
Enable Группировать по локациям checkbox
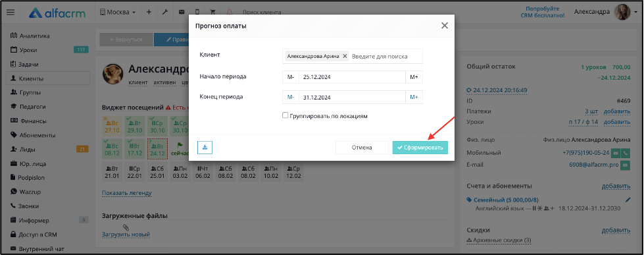tap(285, 115)
